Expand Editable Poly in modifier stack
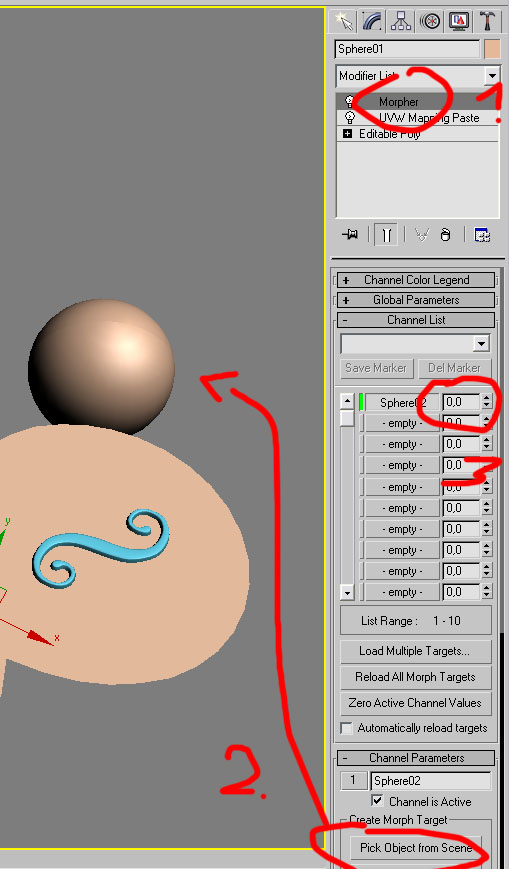This screenshot has height=869, width=510. [x=348, y=134]
